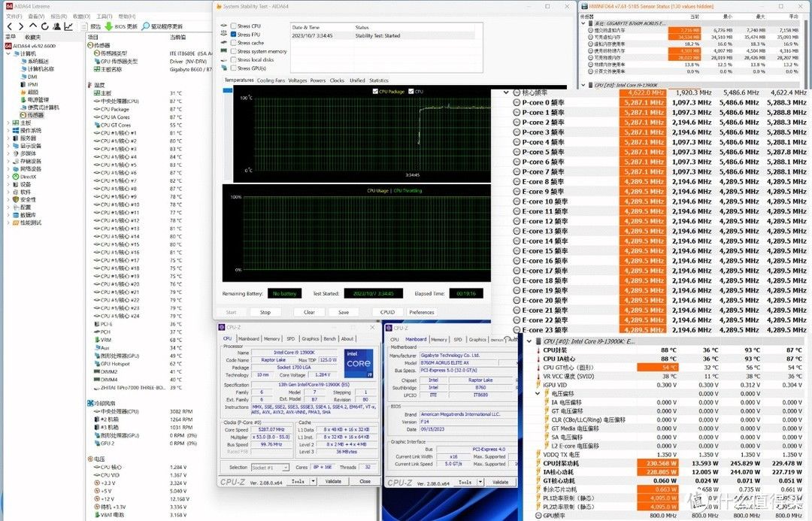Viewport: 812px width, 521px height.
Task: Open the AIDA64 graph chart toolbar icon
Action: pos(68,26)
